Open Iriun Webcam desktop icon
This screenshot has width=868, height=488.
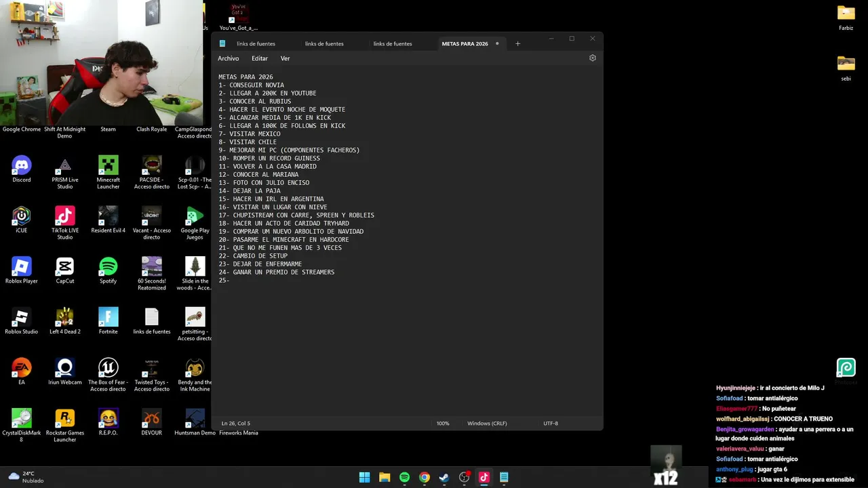pos(65,371)
